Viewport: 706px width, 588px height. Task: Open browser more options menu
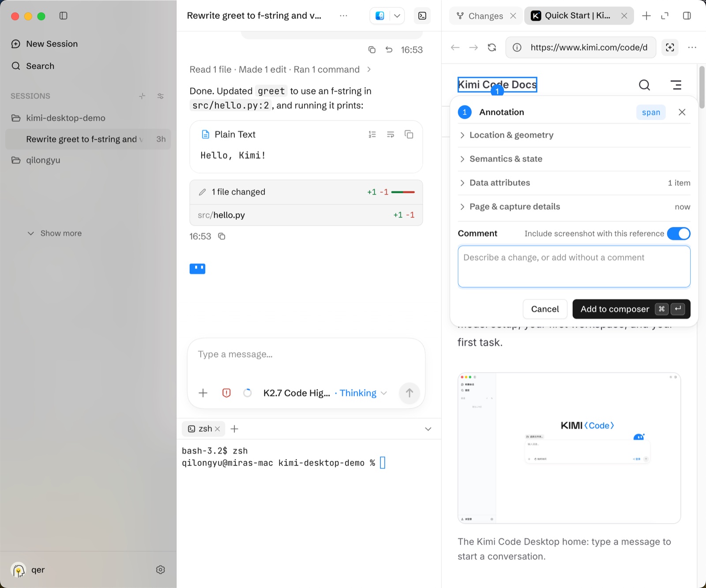pos(692,47)
